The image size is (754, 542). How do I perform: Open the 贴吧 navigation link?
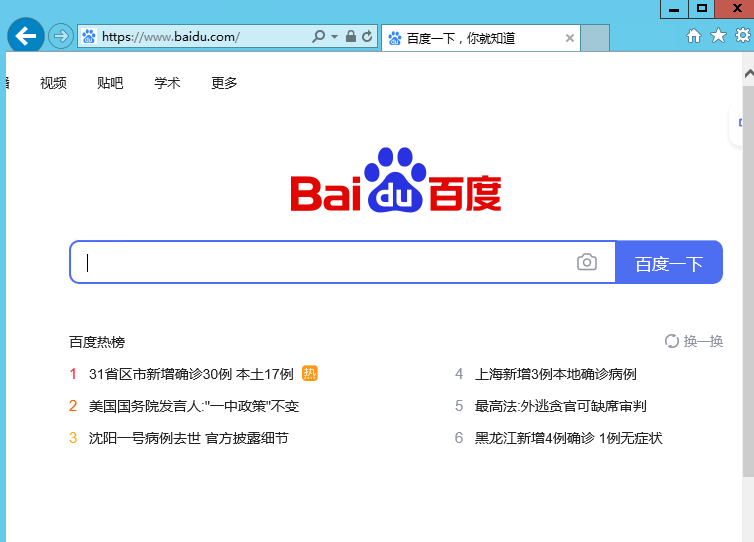pyautogui.click(x=110, y=83)
